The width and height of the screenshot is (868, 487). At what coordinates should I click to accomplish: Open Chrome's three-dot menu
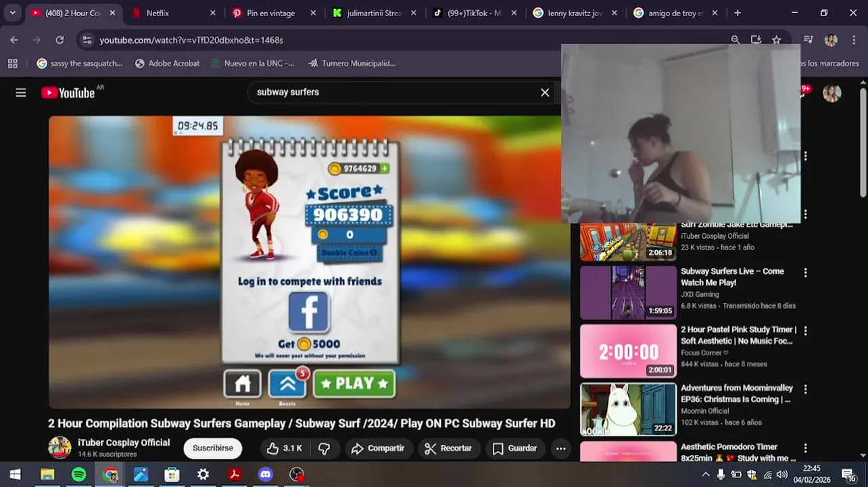pyautogui.click(x=853, y=40)
